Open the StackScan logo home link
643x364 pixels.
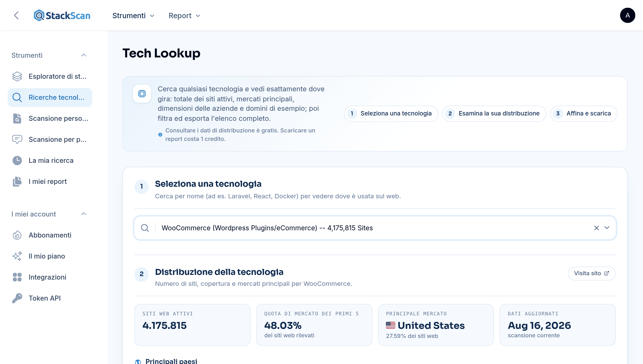tap(62, 15)
